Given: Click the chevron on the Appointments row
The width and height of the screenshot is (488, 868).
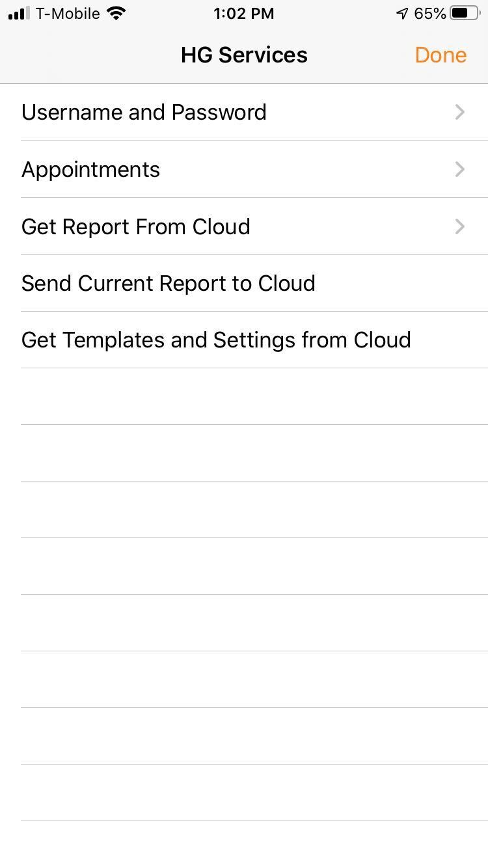Looking at the screenshot, I should coord(460,169).
